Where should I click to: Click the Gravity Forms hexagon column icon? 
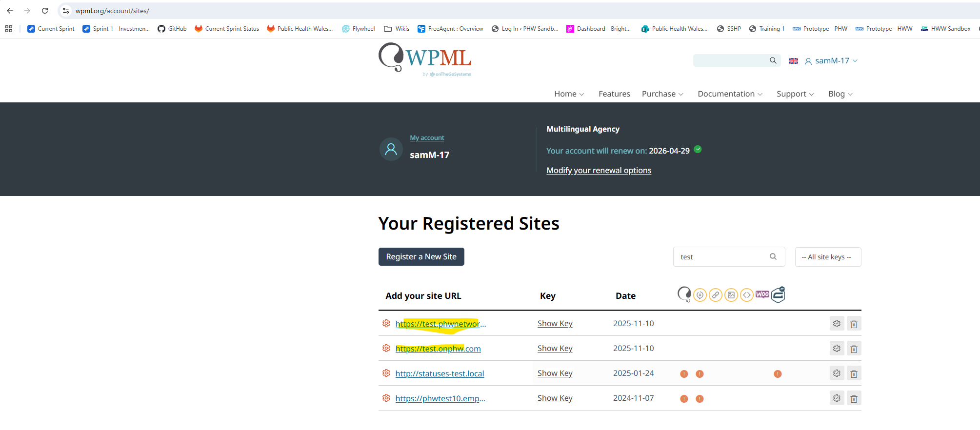[778, 294]
